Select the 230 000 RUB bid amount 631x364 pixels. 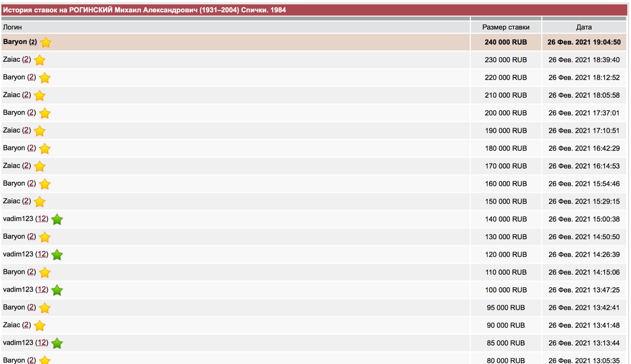pos(506,60)
